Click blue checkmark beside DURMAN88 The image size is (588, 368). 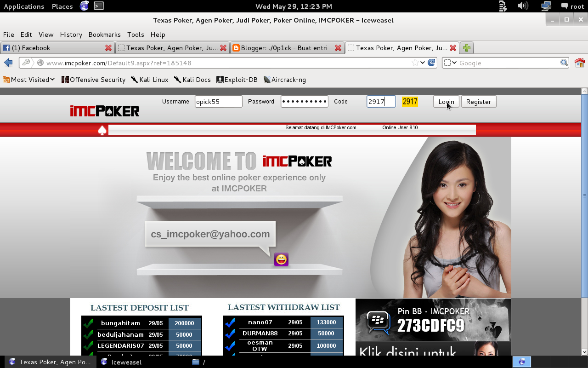click(x=230, y=333)
